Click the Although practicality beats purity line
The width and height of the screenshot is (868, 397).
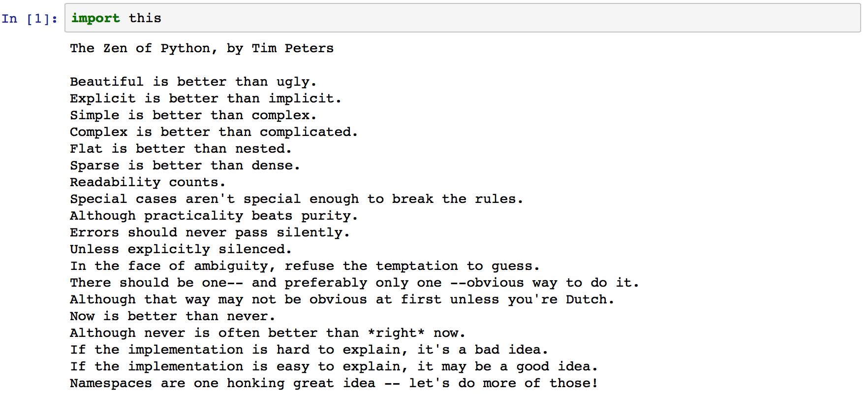[214, 216]
